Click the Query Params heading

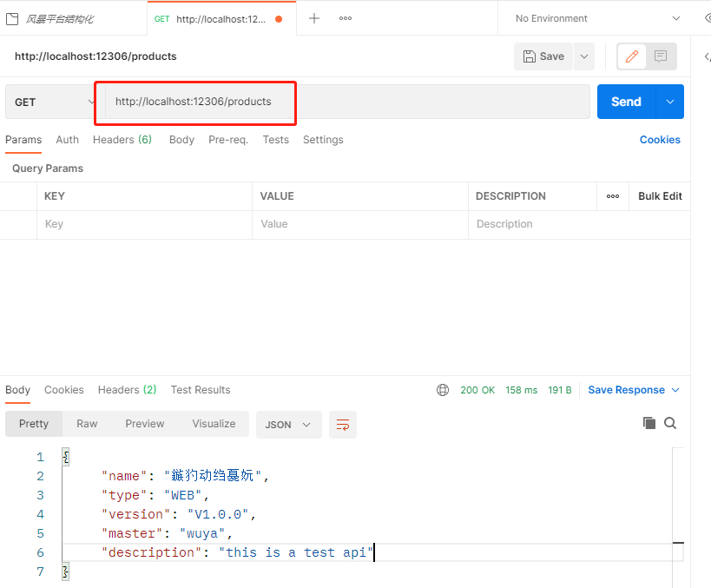coord(48,168)
